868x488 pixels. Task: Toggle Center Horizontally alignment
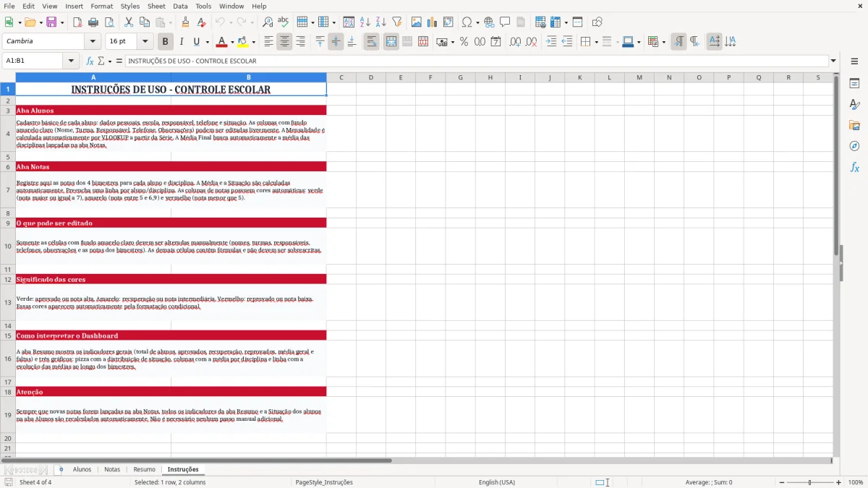point(284,42)
